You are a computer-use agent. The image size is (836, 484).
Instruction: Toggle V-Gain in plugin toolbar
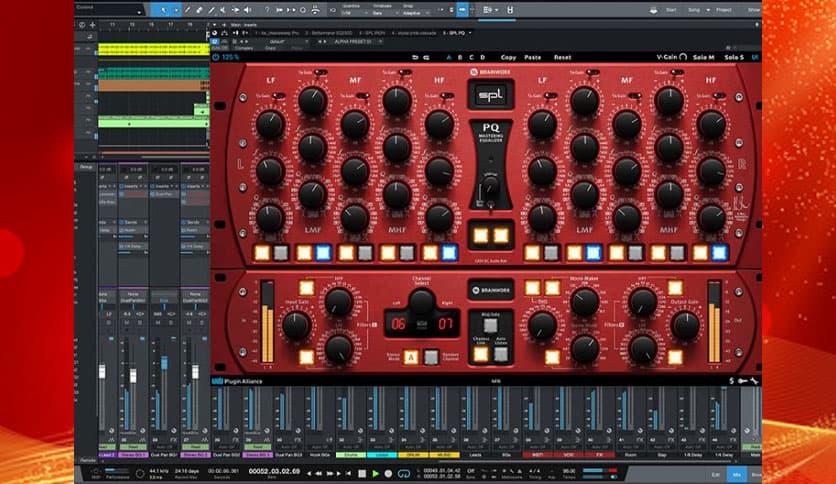point(671,57)
